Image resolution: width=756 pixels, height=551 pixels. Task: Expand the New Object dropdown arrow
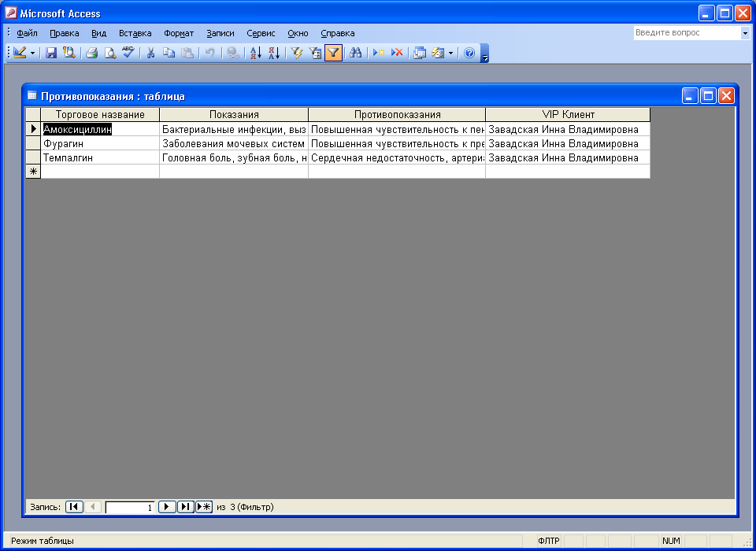pos(450,53)
